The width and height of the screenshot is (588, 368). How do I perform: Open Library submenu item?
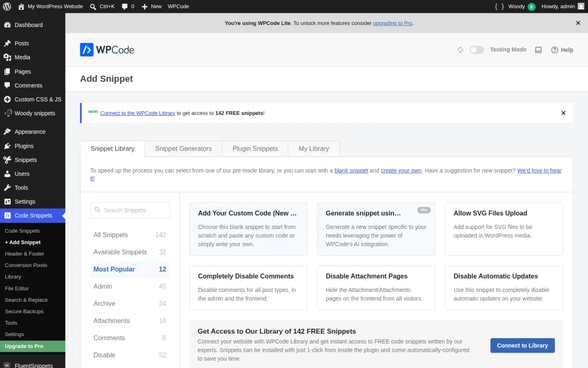click(x=13, y=277)
